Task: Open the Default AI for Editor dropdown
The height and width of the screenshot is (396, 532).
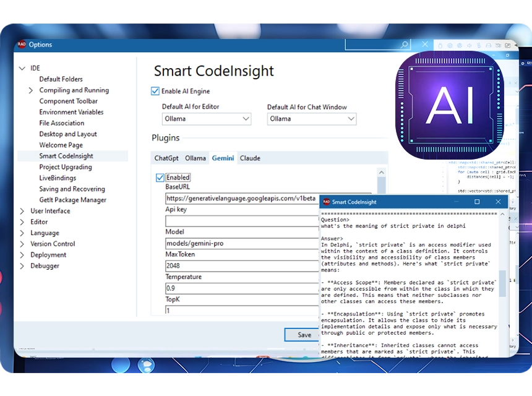Action: point(206,119)
